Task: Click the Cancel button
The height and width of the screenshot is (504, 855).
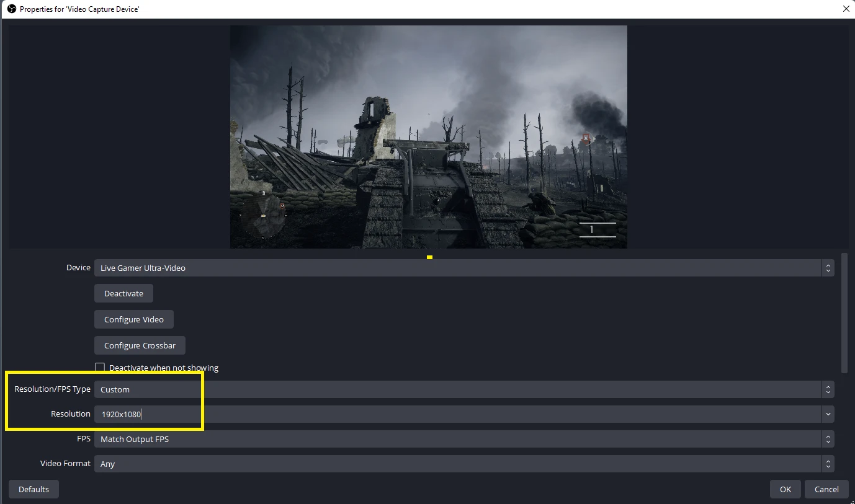Action: tap(826, 489)
